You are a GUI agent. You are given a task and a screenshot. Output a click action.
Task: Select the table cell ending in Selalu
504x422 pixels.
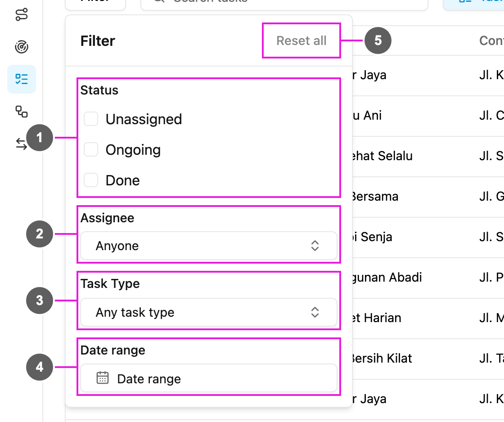pos(382,156)
